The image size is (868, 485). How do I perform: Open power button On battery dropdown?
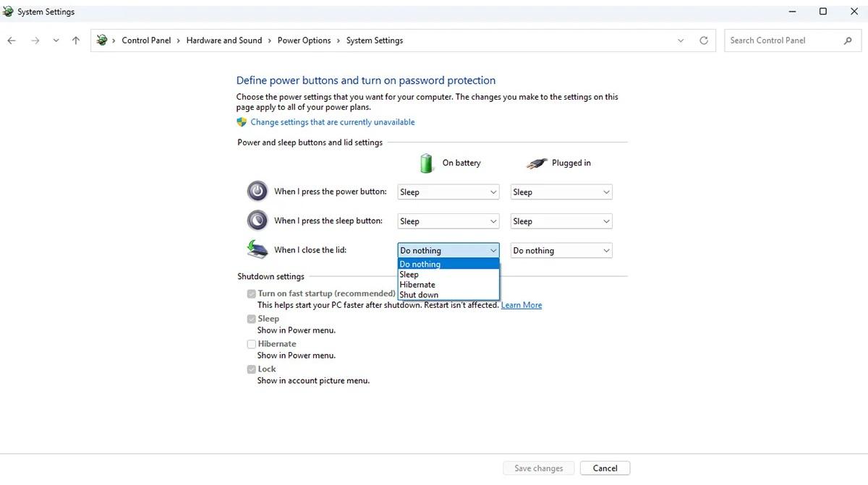[x=448, y=192]
